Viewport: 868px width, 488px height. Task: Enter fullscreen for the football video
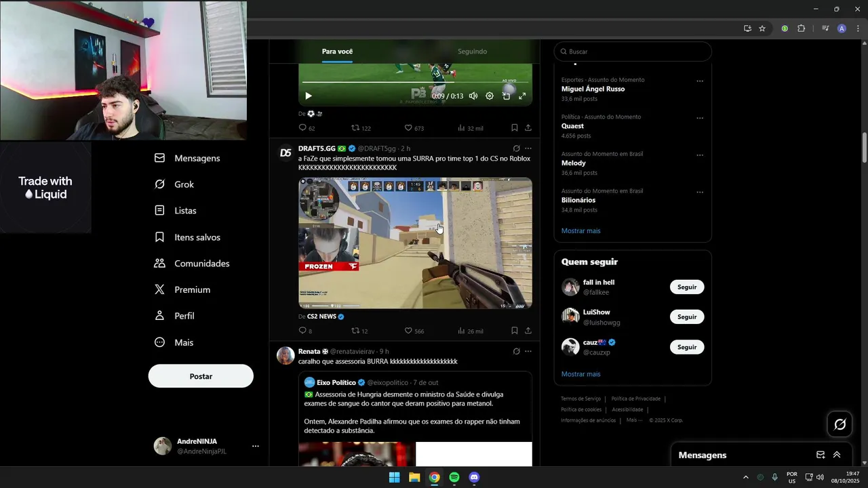pos(522,96)
